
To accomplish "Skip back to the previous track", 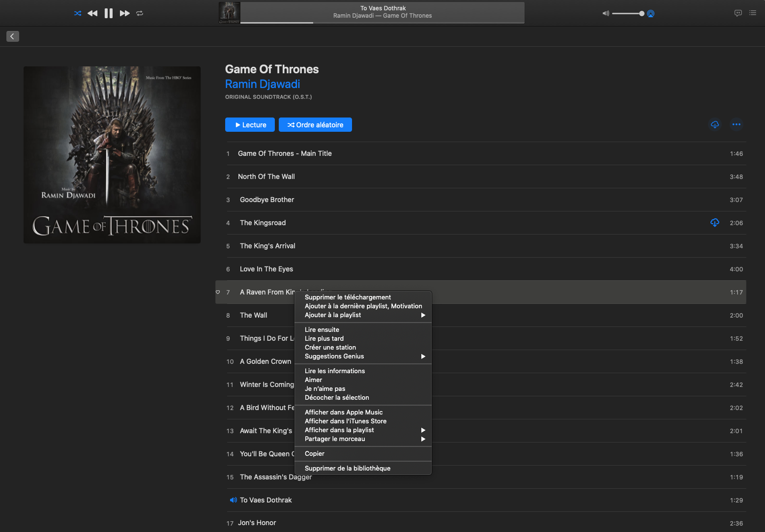I will pyautogui.click(x=92, y=13).
